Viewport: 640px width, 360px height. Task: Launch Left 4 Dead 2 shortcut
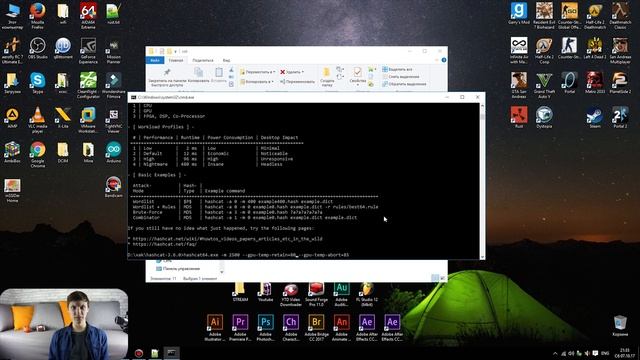coord(595,48)
